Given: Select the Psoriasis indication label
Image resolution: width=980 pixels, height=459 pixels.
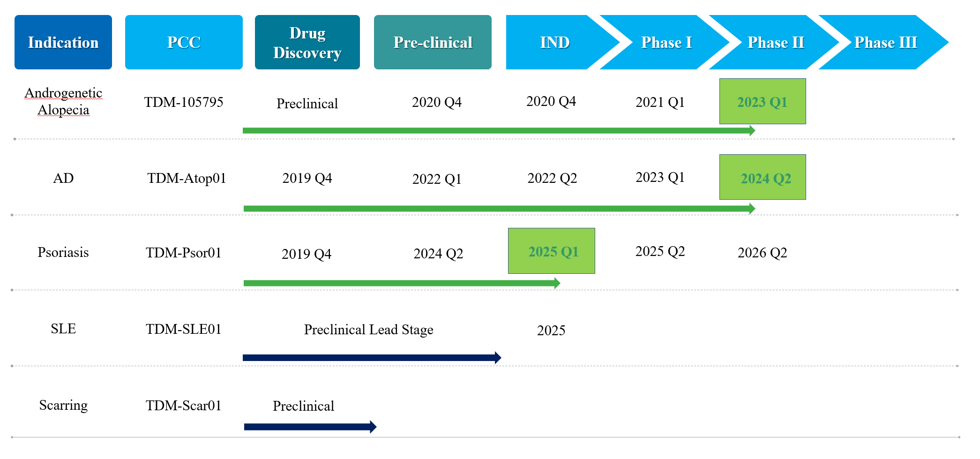Looking at the screenshot, I should click(x=63, y=252).
